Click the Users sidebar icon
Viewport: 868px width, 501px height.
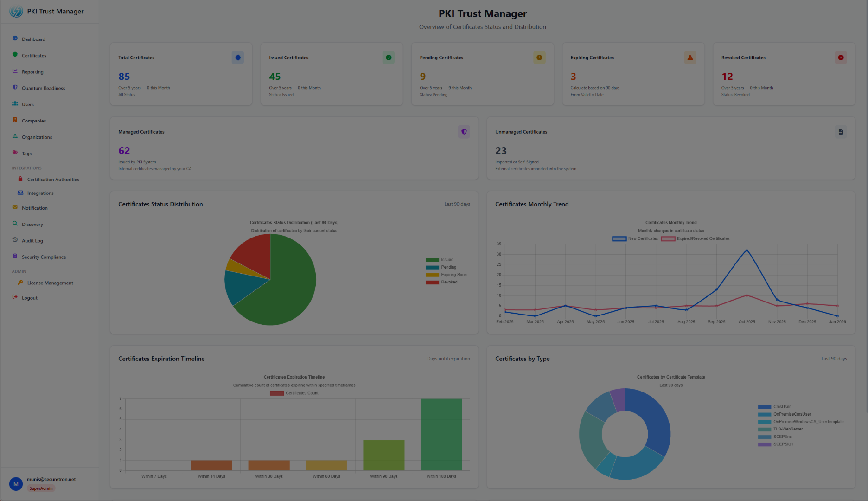(x=15, y=104)
